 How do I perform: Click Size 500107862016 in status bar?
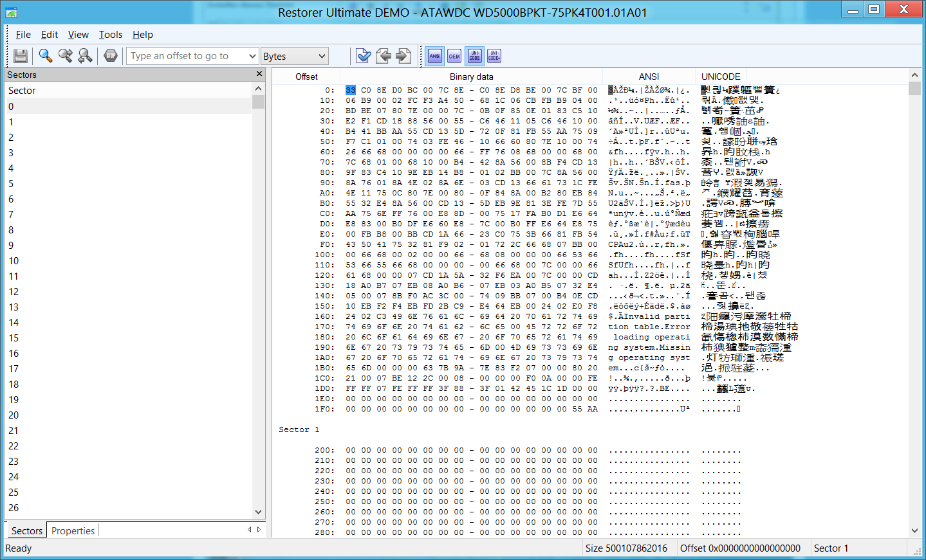coord(626,548)
